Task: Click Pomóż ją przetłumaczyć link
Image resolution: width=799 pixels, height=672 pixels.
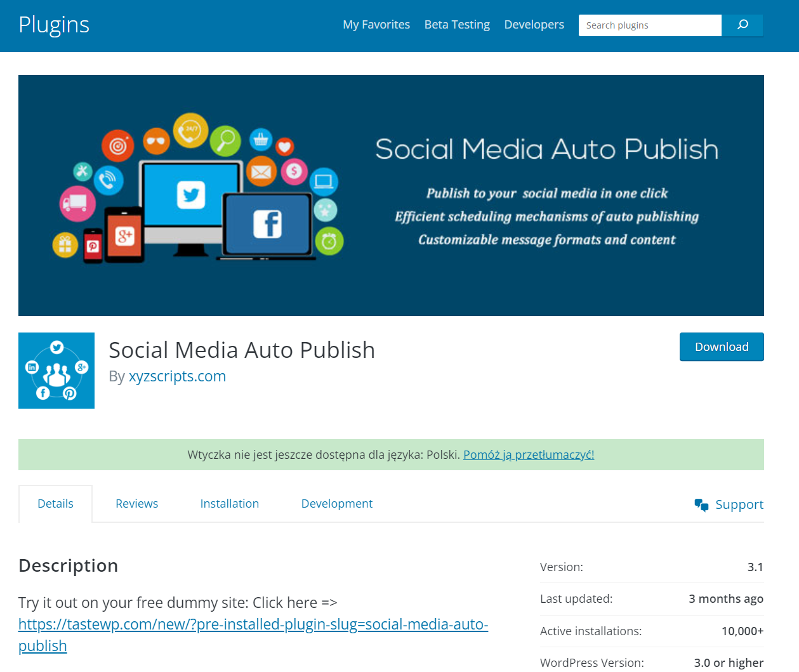Action: point(529,454)
